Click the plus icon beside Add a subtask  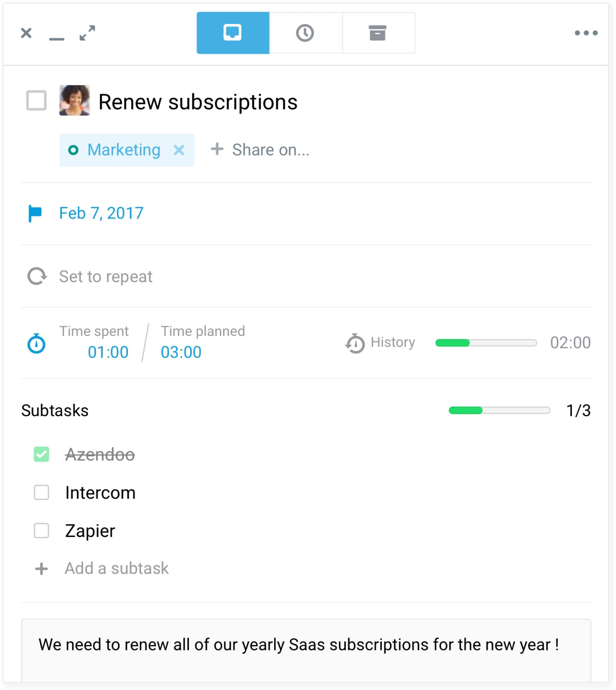41,568
